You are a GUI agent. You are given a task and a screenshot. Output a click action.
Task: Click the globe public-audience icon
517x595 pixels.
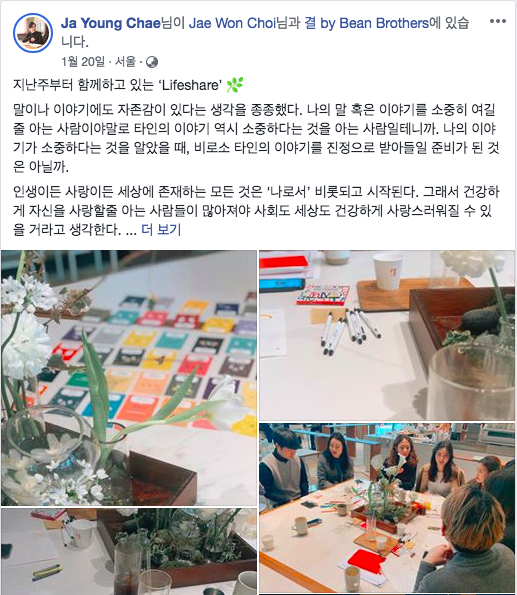click(x=152, y=61)
